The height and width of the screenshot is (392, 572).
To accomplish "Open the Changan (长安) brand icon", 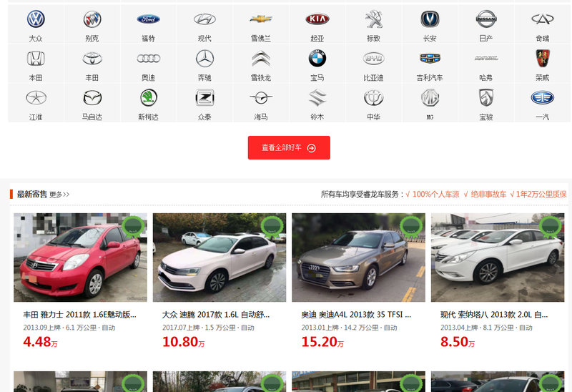I will click(x=430, y=19).
